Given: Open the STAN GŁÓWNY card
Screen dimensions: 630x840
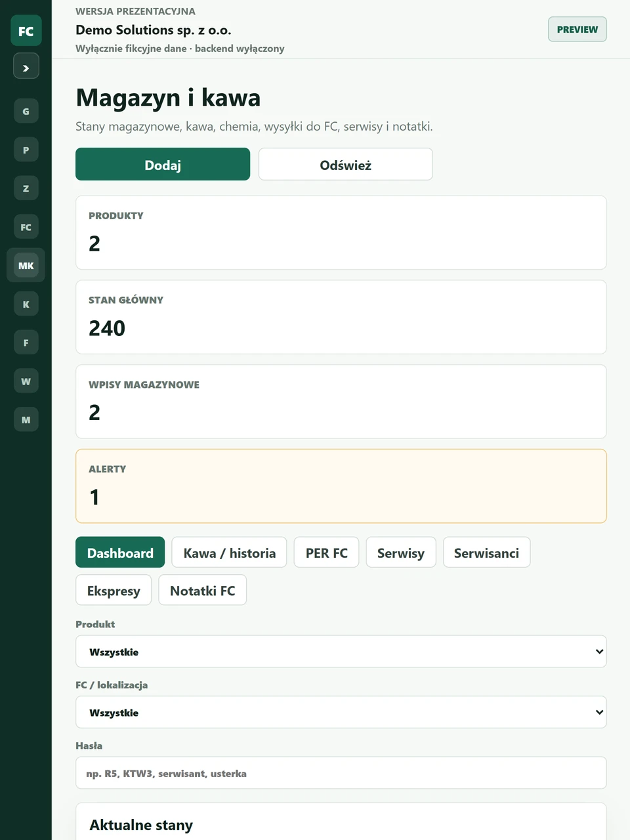Looking at the screenshot, I should pyautogui.click(x=341, y=318).
